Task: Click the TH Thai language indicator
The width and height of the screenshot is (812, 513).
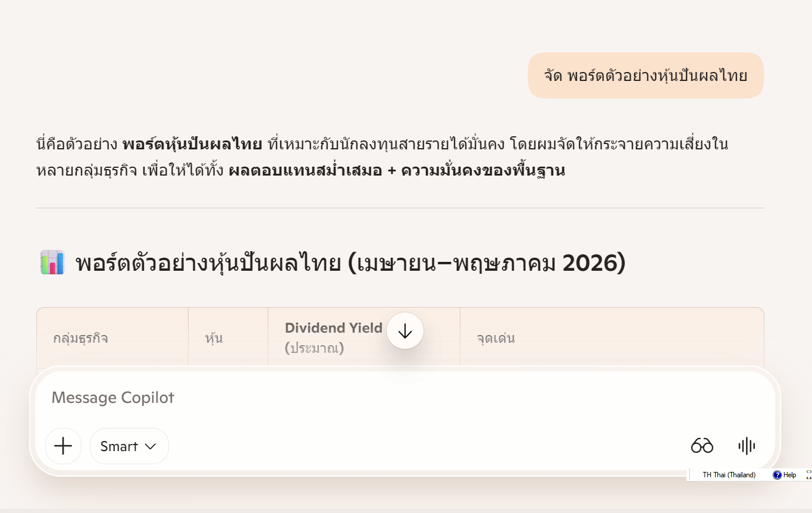Action: (x=729, y=475)
